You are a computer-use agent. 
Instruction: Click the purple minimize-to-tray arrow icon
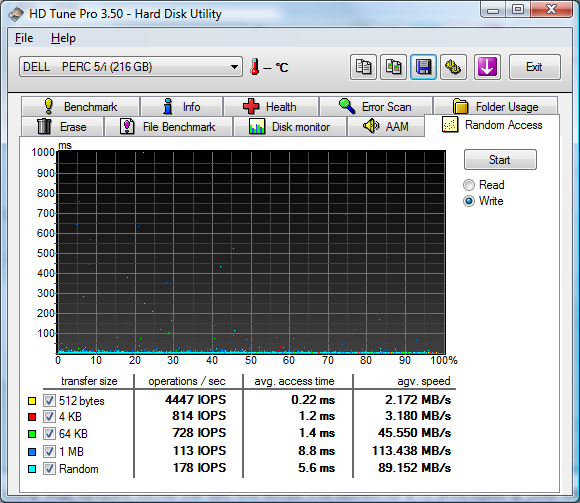(x=487, y=67)
